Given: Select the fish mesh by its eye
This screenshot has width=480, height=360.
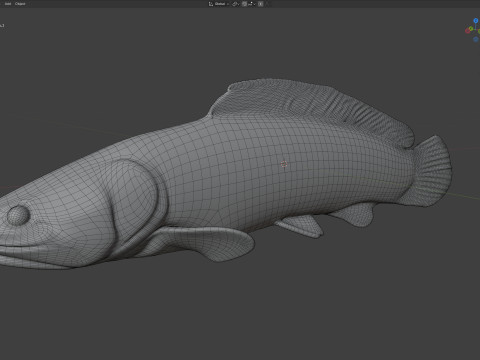Looking at the screenshot, I should coord(18,215).
